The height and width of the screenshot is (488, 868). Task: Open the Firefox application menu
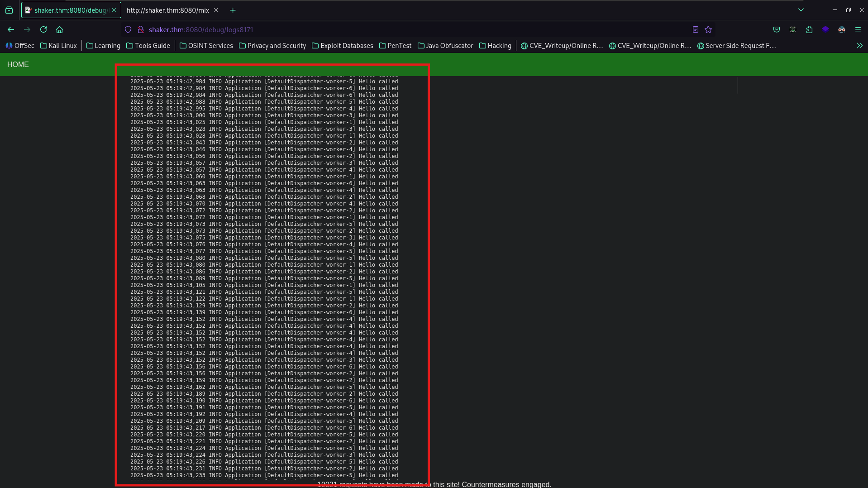tap(858, 29)
